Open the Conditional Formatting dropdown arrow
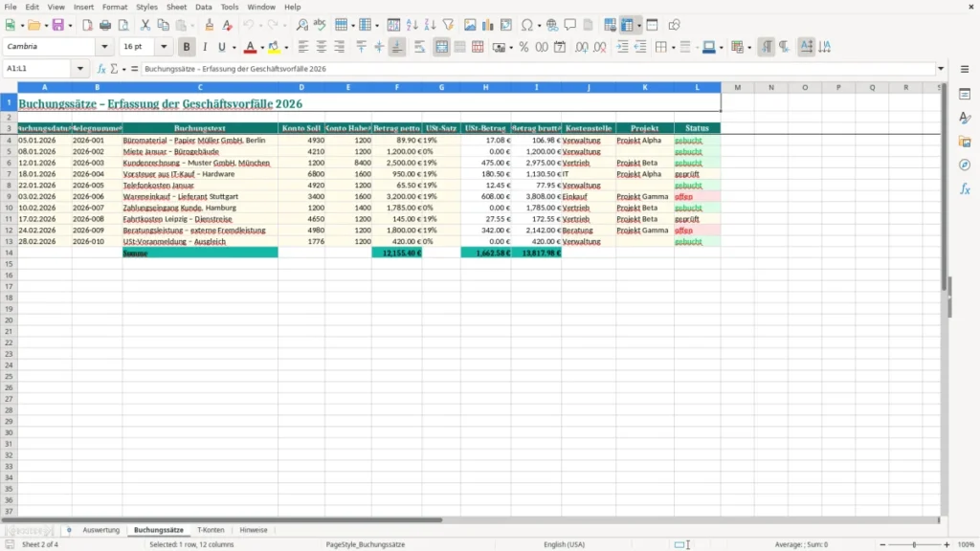This screenshot has height=551, width=980. [x=749, y=48]
